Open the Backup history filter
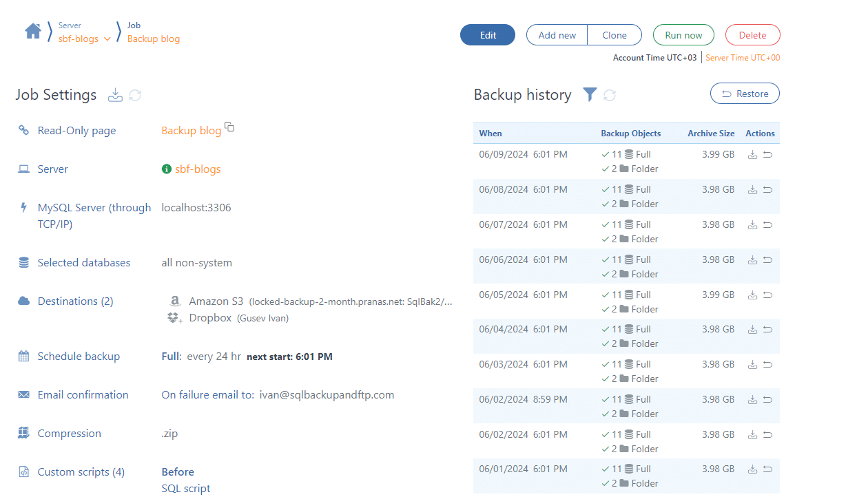Image resolution: width=868 pixels, height=499 pixels. tap(590, 94)
